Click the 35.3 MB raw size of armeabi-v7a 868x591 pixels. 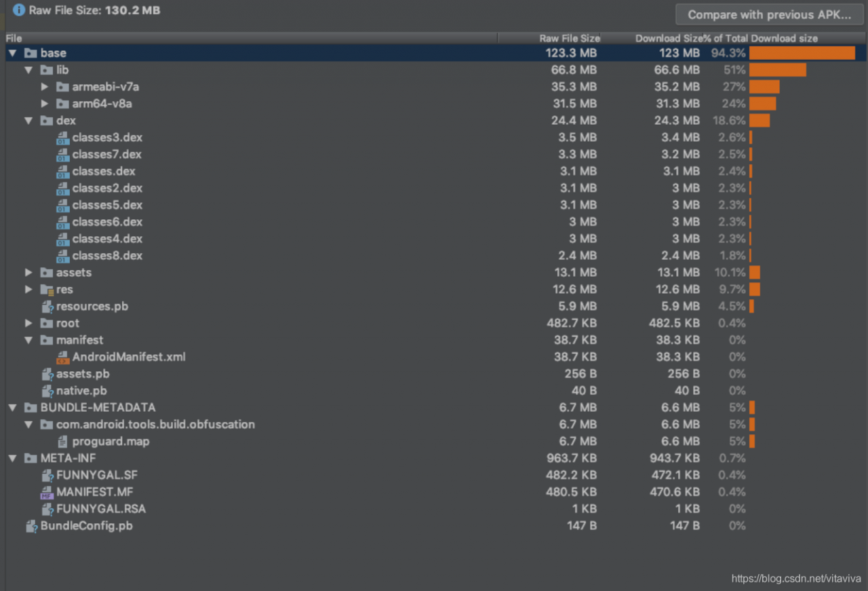[x=574, y=87]
